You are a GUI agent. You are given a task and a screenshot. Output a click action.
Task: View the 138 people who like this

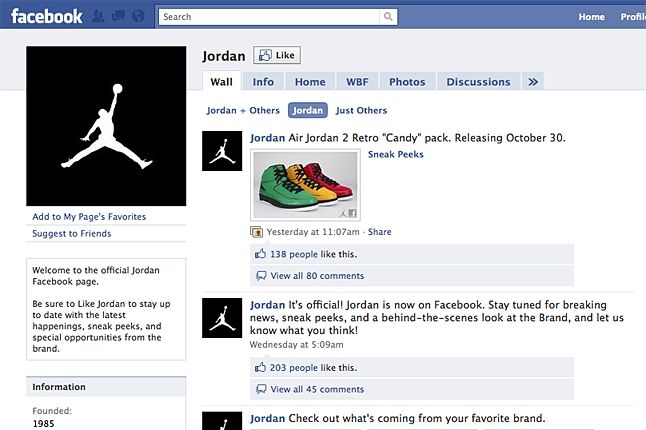coord(294,254)
